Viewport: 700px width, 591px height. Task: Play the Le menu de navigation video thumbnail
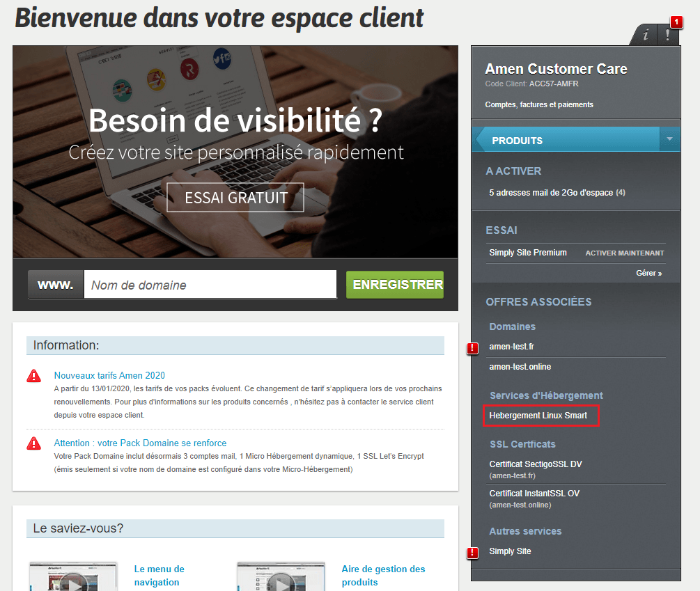point(73,576)
